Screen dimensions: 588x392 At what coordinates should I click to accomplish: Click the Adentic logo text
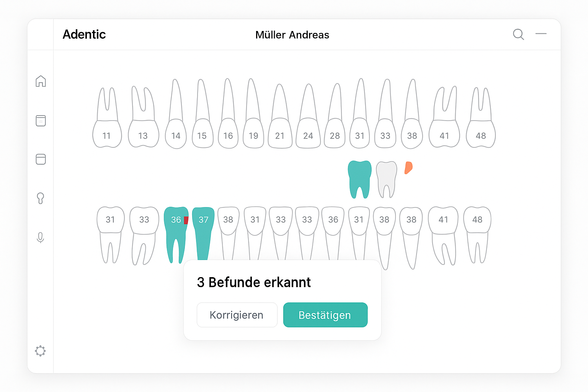point(84,34)
